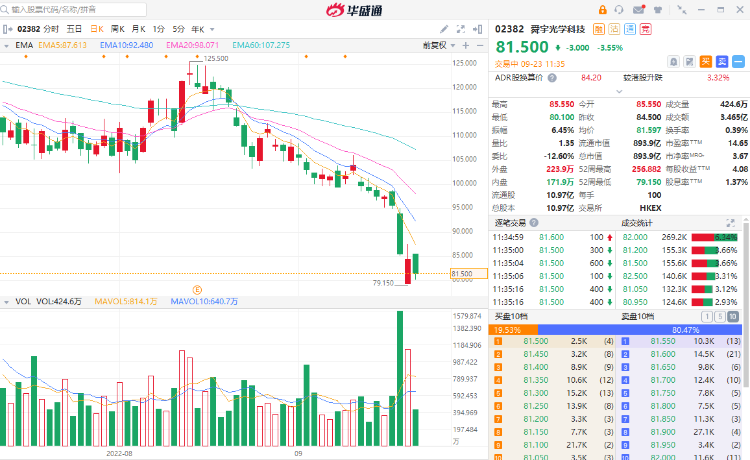
Task: Select the 周K chart tab
Action: point(118,29)
